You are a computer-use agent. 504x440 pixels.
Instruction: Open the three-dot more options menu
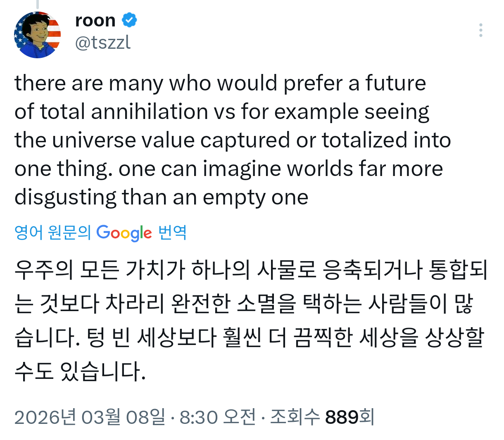[x=480, y=30]
